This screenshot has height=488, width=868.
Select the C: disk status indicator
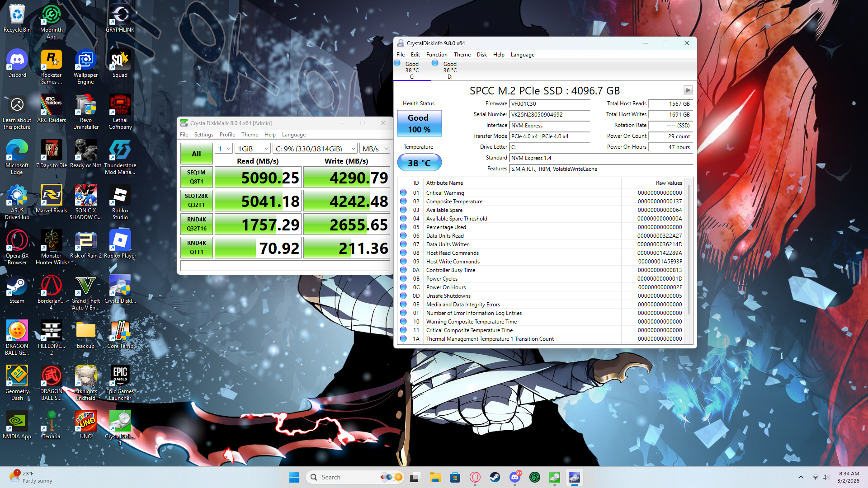click(411, 70)
